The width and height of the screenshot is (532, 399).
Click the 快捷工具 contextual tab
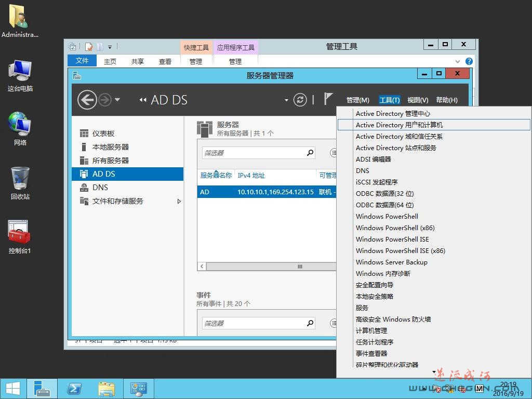(196, 47)
